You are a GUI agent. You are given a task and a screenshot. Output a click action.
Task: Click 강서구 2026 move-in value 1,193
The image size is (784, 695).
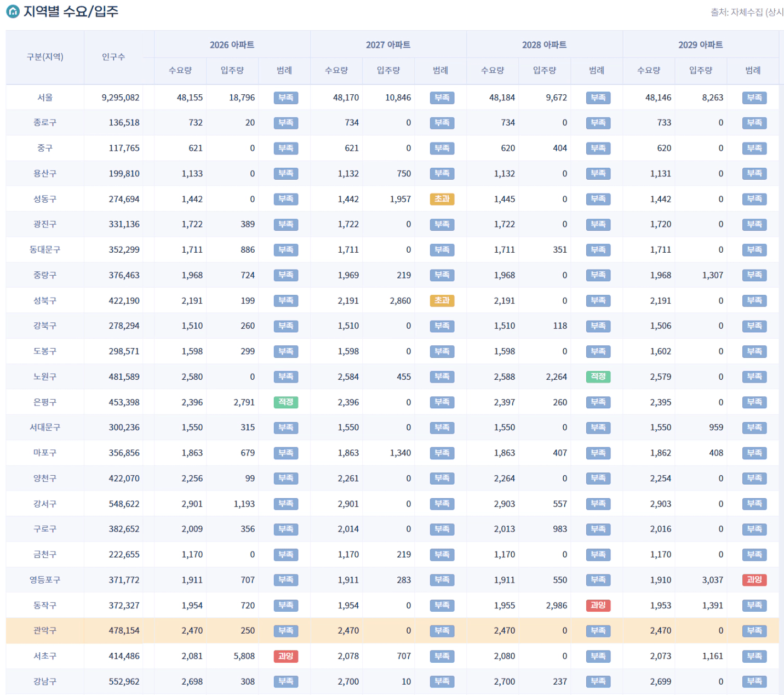(244, 503)
